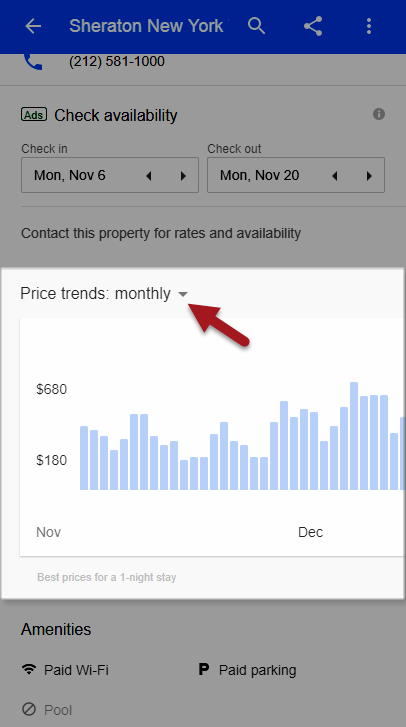Click the Sheraton New York title
This screenshot has width=406, height=727.
(x=146, y=26)
